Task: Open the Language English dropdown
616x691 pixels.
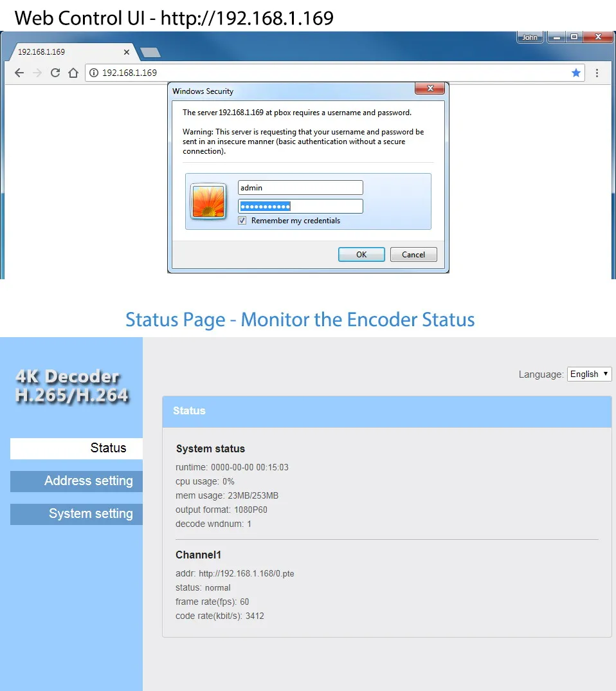Action: coord(589,374)
